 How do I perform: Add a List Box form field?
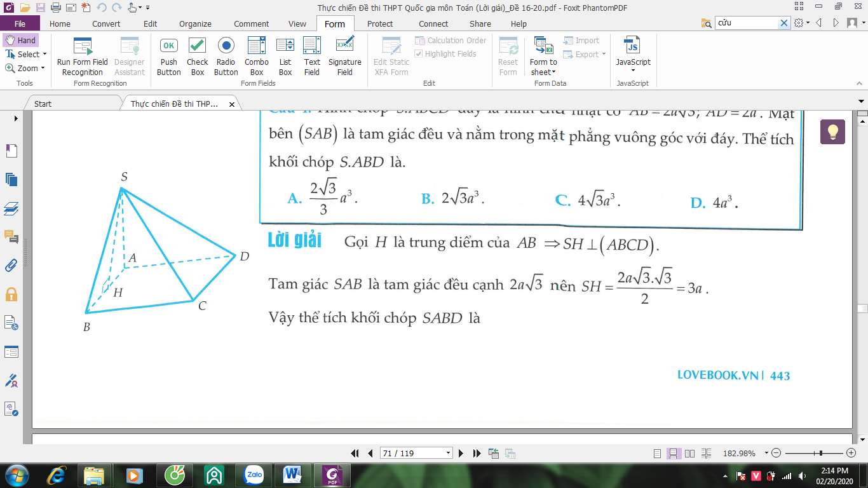[x=285, y=56]
